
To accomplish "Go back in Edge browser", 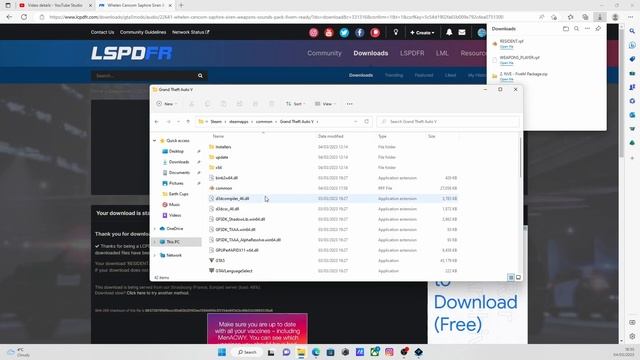I will pos(9,17).
